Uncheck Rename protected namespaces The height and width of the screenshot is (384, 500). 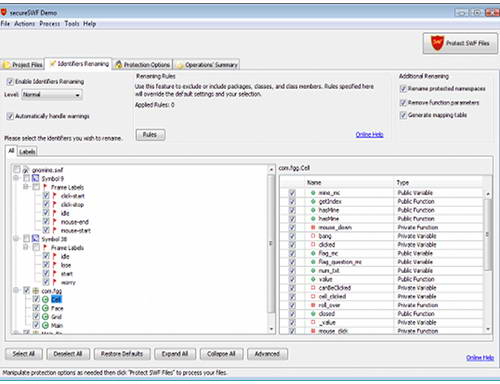[403, 88]
